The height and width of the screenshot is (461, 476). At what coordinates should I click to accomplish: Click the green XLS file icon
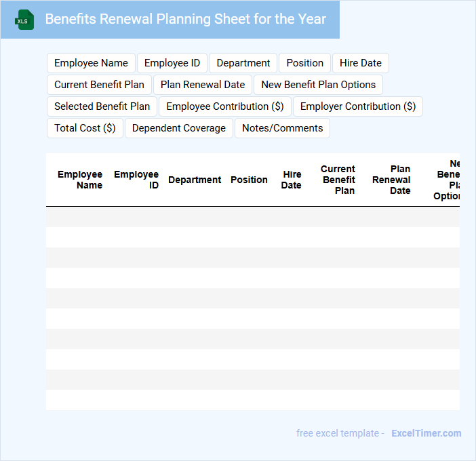pos(24,20)
